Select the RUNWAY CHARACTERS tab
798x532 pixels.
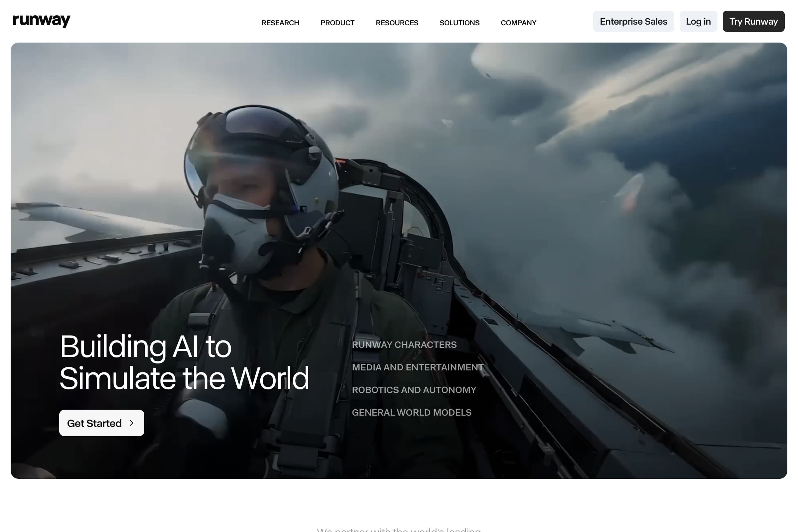[x=404, y=345]
